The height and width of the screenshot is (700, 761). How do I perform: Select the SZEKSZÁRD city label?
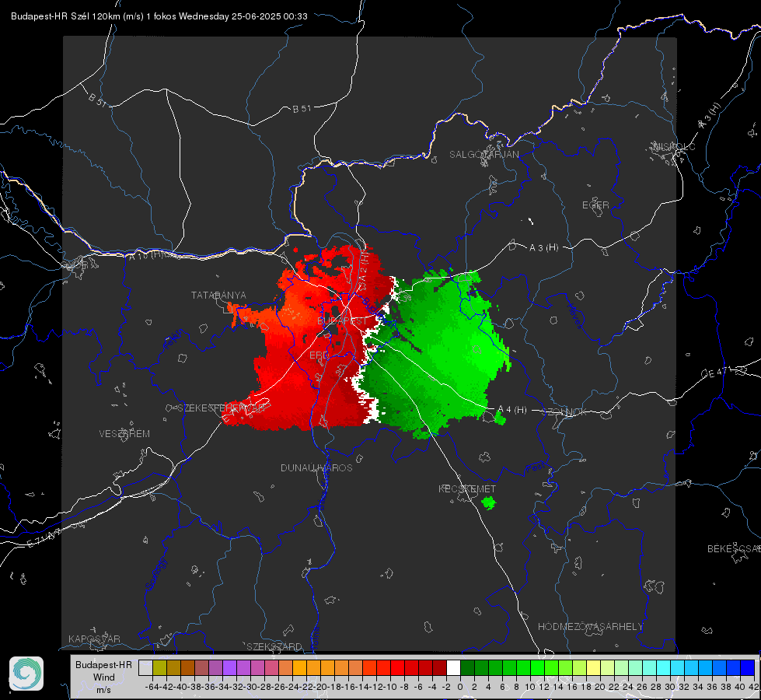[x=274, y=646]
